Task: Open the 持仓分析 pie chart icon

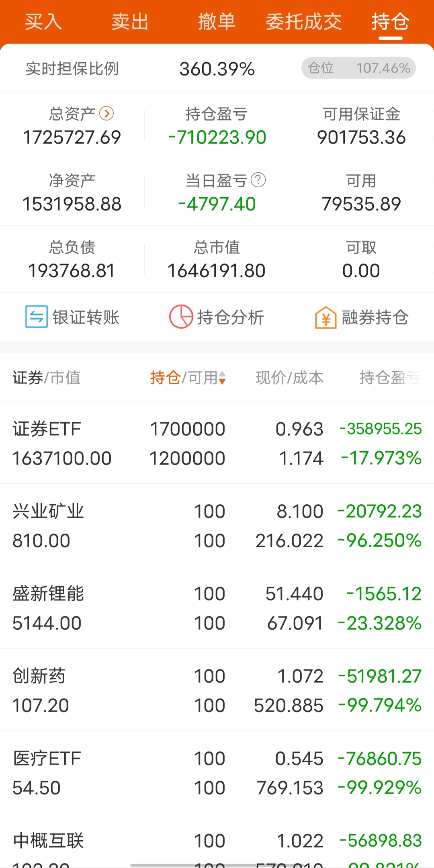Action: pos(181,317)
